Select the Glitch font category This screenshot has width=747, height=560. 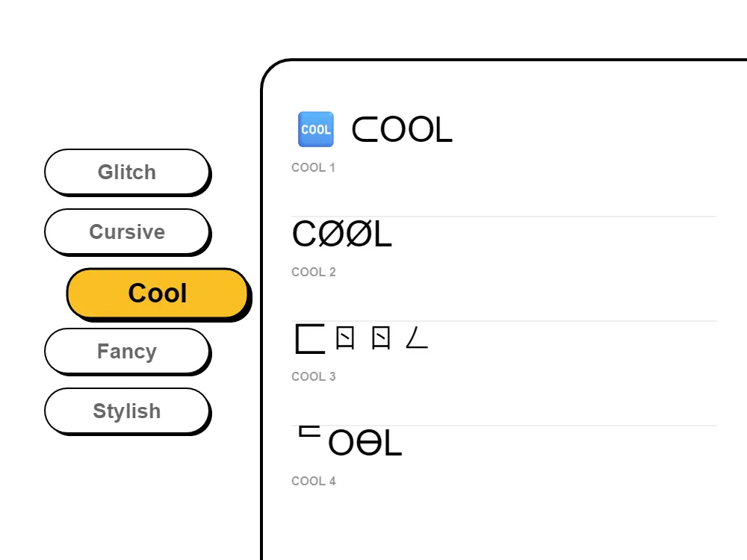pos(127,172)
